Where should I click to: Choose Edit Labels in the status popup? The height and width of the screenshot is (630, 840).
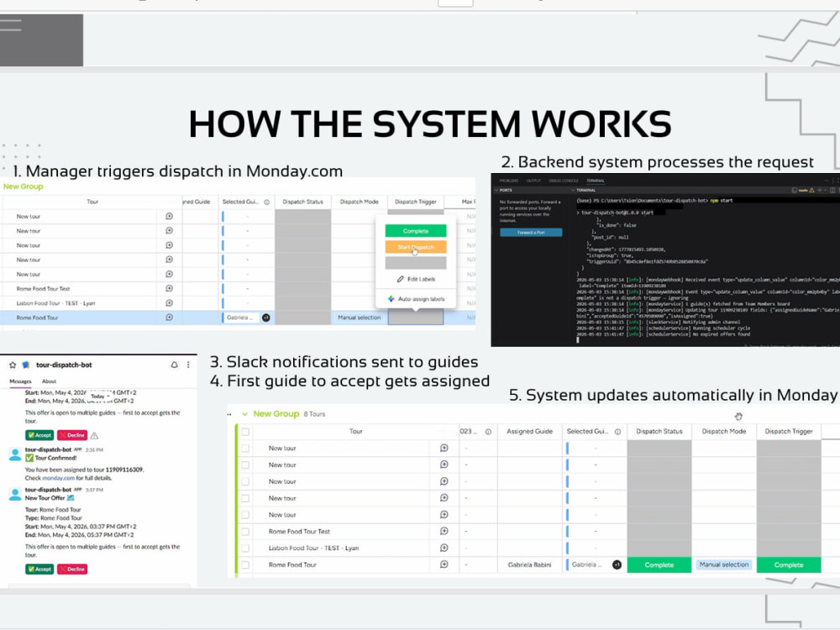pos(416,279)
